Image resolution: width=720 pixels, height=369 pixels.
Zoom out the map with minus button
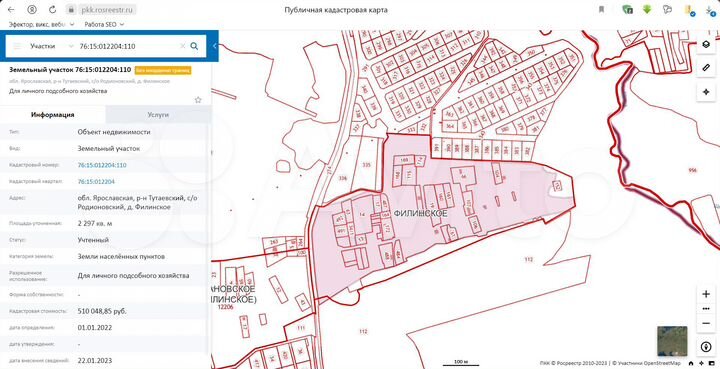706,324
